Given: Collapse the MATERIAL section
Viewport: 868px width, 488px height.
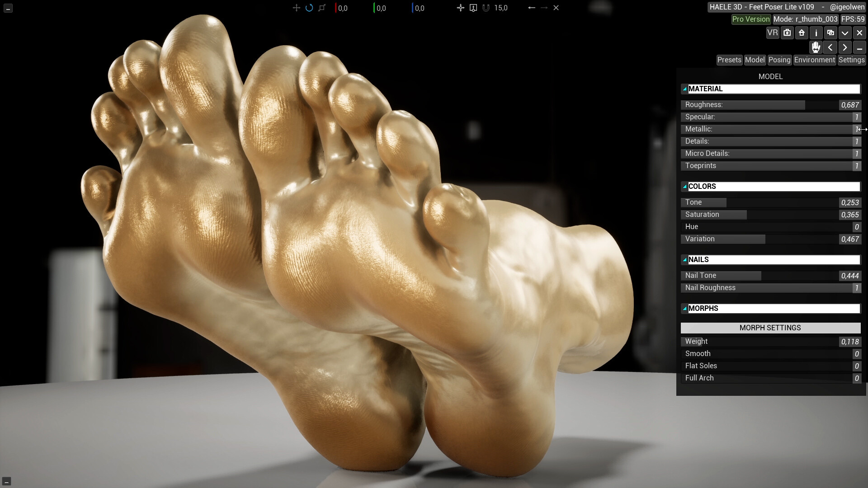Looking at the screenshot, I should pyautogui.click(x=684, y=89).
